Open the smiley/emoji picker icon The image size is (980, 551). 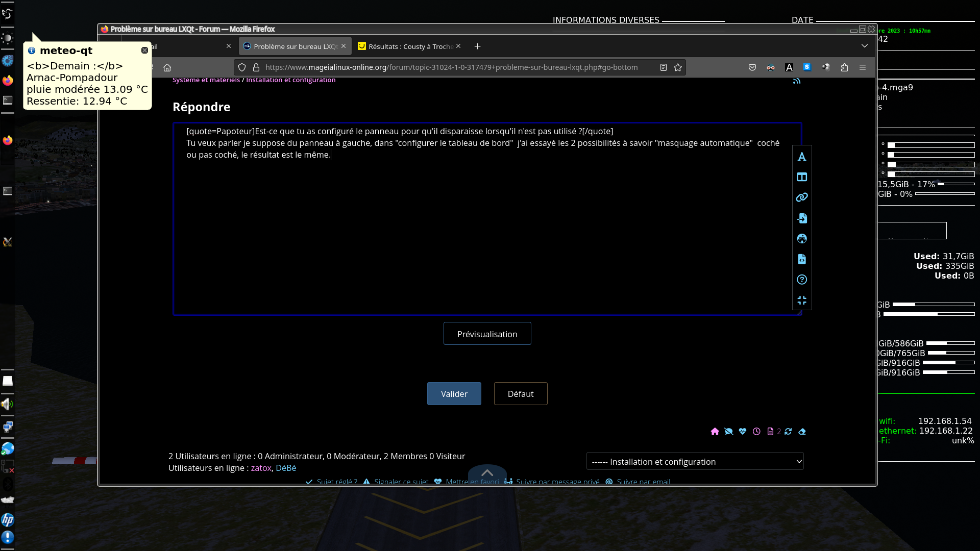[x=802, y=239]
